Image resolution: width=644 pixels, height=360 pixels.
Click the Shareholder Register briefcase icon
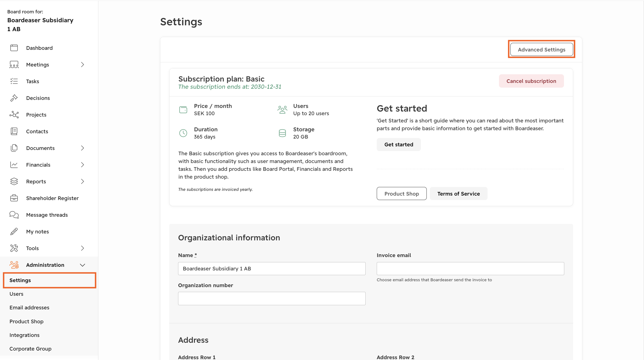[14, 198]
